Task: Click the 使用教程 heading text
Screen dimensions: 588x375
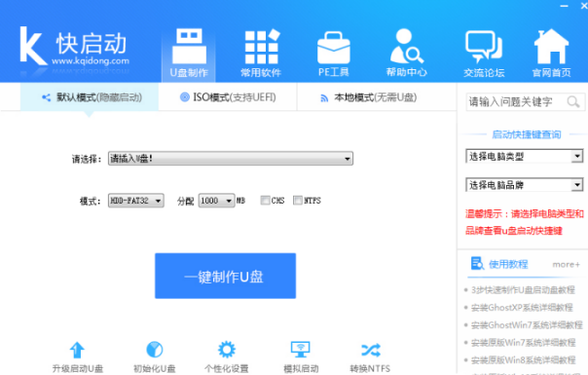Action: click(x=508, y=264)
